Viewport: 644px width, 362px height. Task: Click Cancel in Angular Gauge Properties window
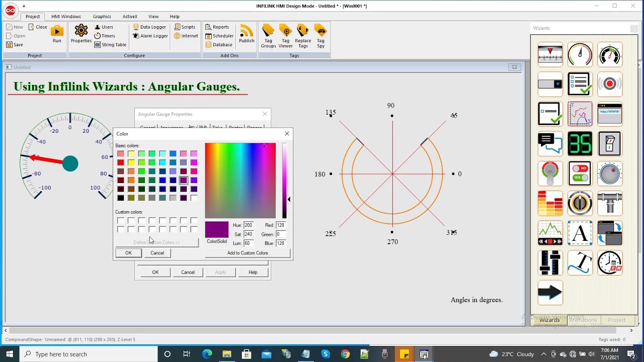coord(188,273)
